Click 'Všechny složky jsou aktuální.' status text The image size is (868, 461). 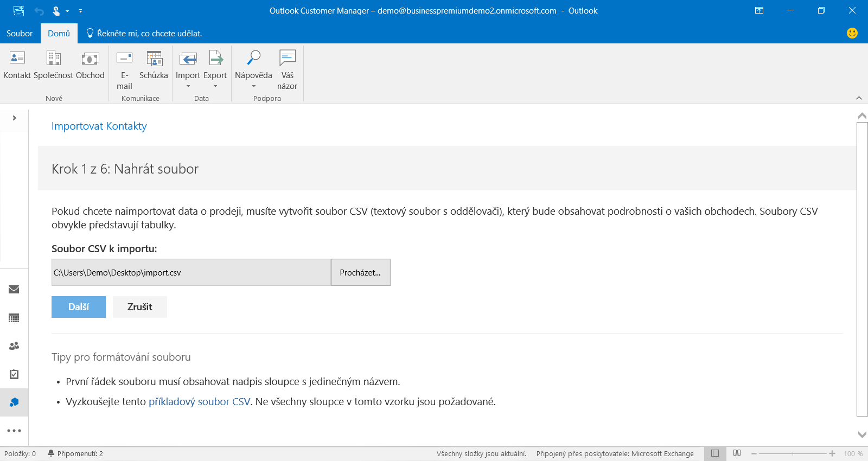(x=481, y=453)
